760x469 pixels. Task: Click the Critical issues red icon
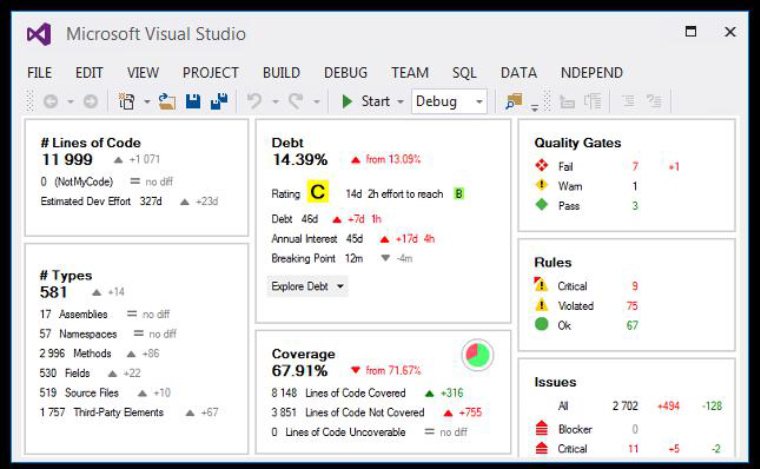(x=541, y=448)
